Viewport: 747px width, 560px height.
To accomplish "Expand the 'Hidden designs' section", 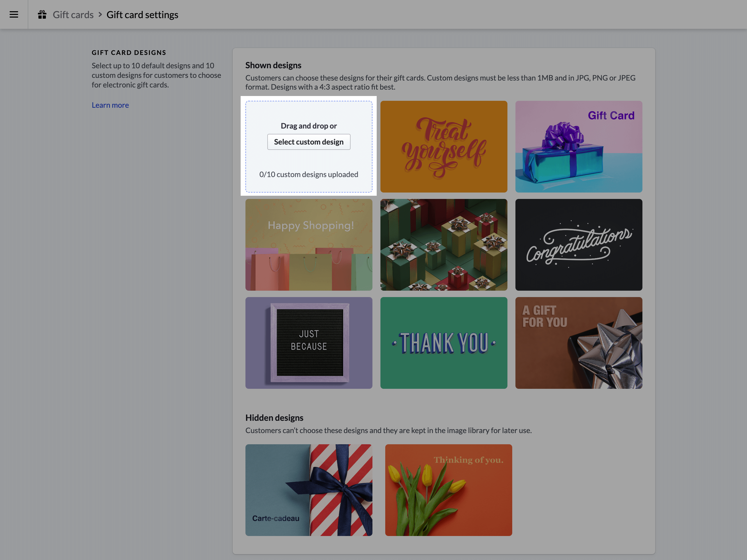I will click(x=274, y=417).
